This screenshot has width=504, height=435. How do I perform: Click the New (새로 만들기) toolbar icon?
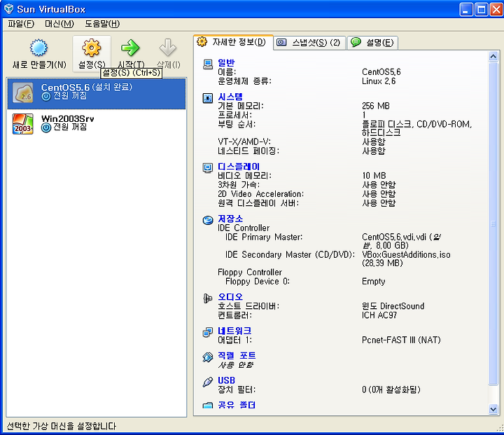[x=39, y=48]
